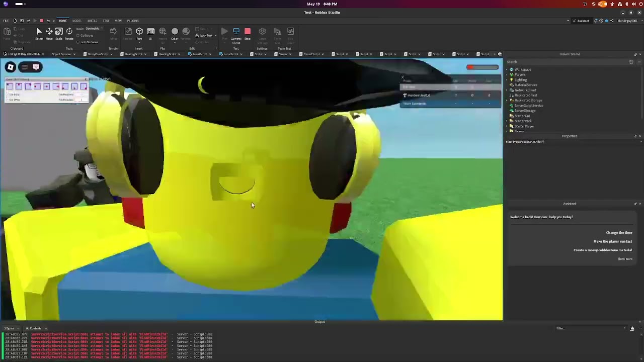Toggle the Use Scale checkbox
Screen dimensions: 644x362
pyautogui.click(x=9, y=95)
